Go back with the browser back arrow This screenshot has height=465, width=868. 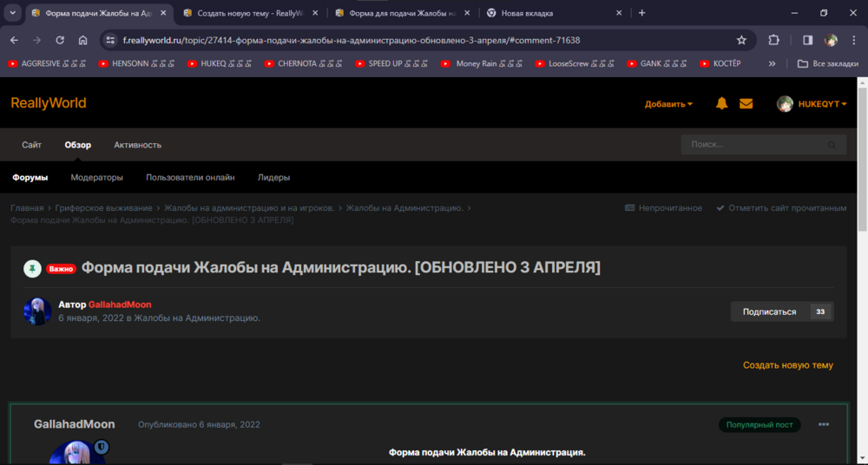click(15, 41)
